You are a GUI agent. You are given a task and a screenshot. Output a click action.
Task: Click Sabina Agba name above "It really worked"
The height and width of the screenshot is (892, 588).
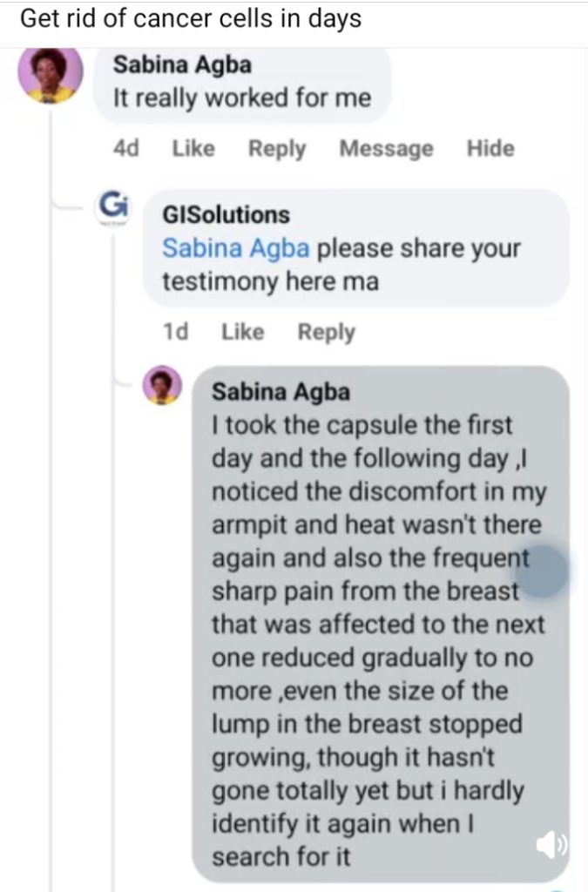click(183, 64)
